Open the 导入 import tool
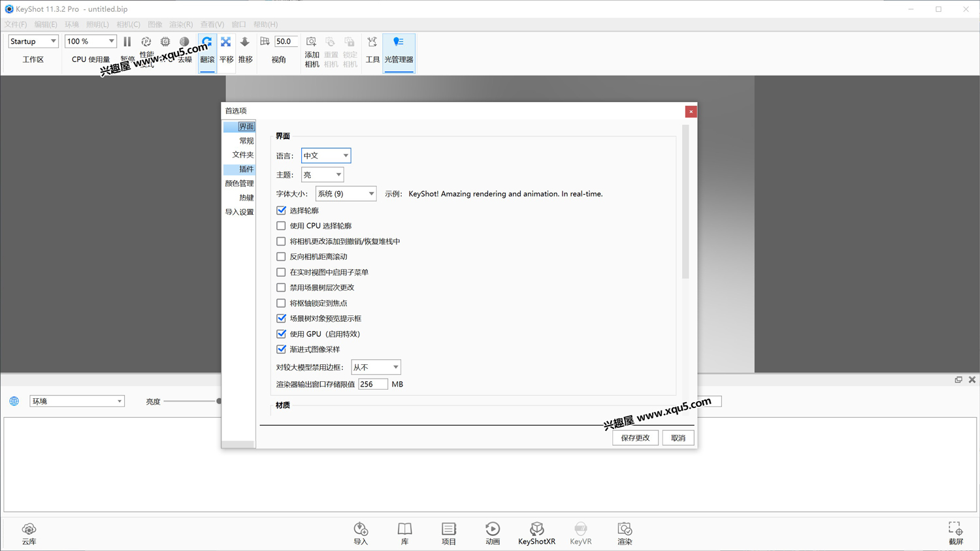 pos(361,533)
